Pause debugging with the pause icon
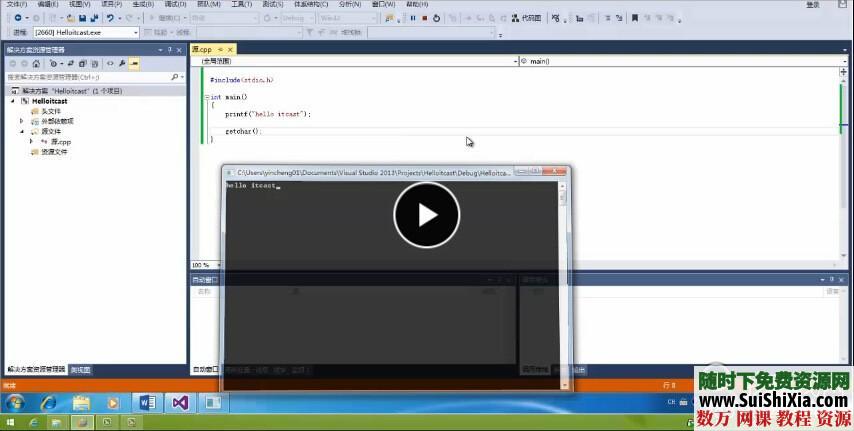This screenshot has height=431, width=854. [412, 18]
